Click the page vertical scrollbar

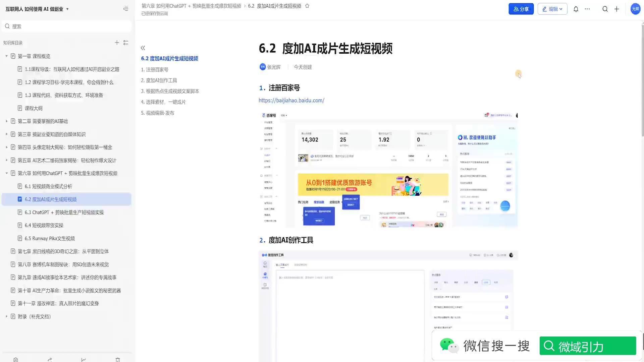642,80
